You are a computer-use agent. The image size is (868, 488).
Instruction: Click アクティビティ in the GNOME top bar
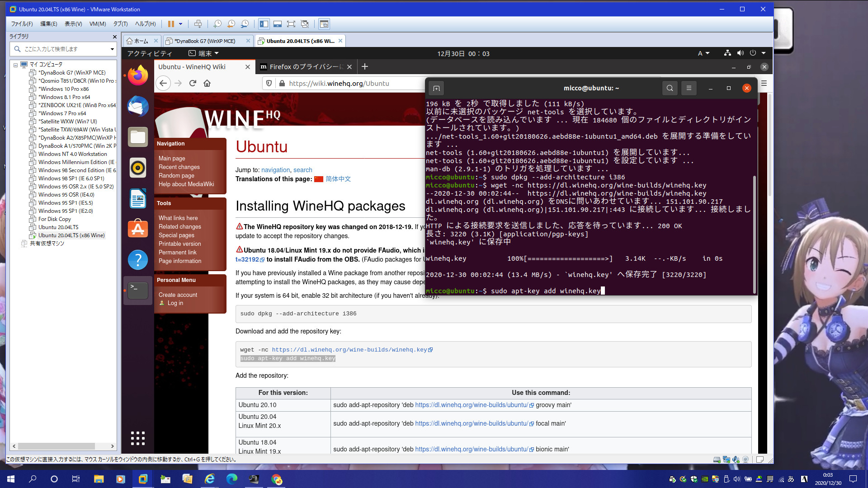coord(150,53)
